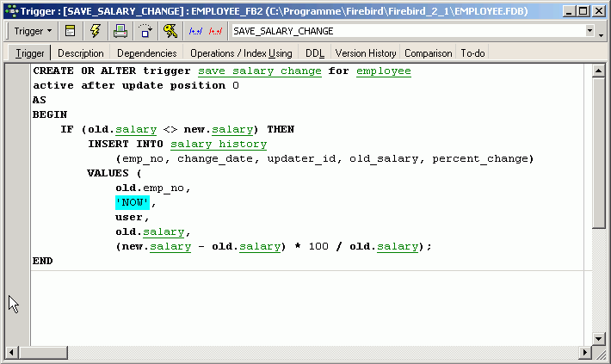Switch to the DDL tab

click(315, 53)
